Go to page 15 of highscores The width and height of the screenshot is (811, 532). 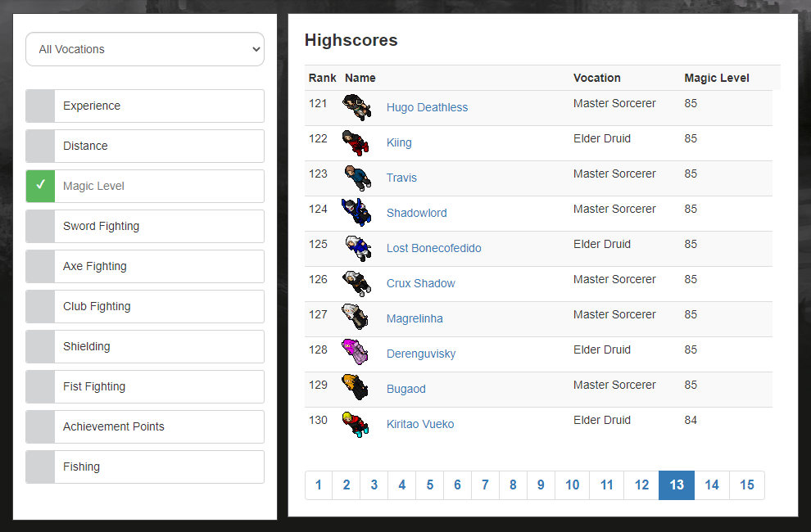tap(746, 485)
